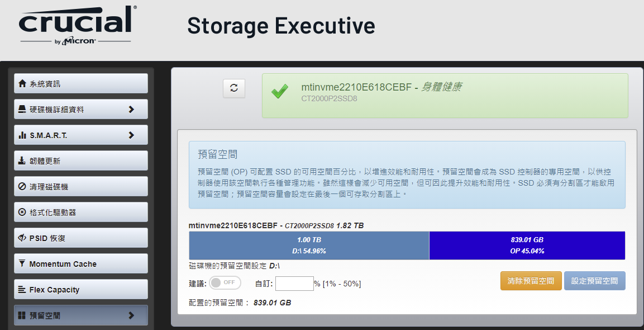Toggle the 建議 OFF switch

(x=225, y=282)
